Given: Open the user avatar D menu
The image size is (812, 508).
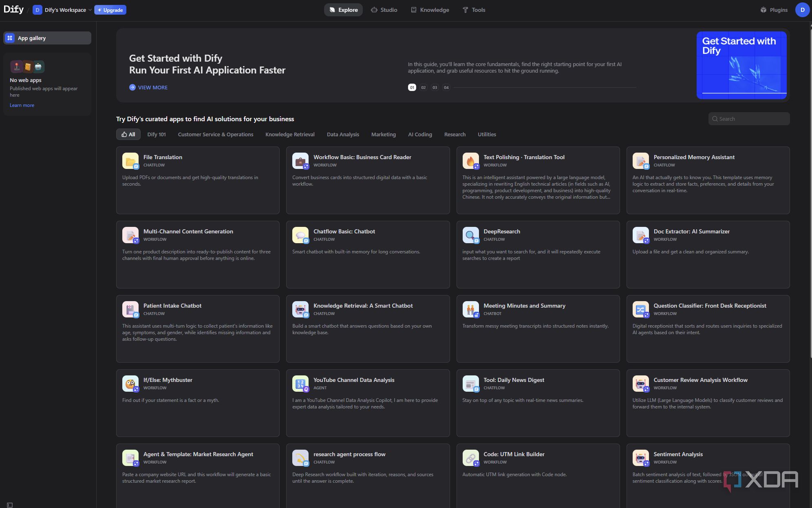Looking at the screenshot, I should pos(802,10).
